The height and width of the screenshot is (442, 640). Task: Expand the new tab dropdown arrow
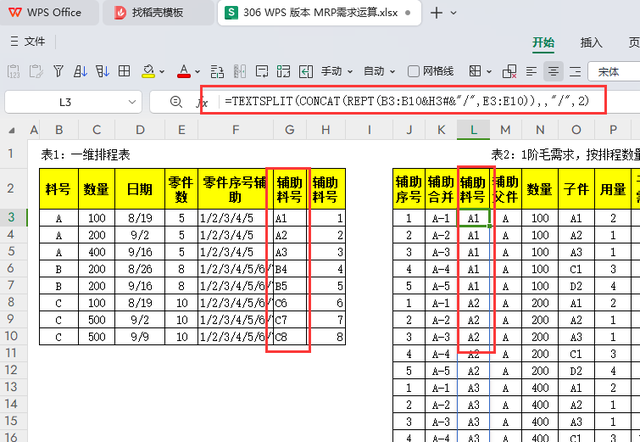tap(453, 13)
